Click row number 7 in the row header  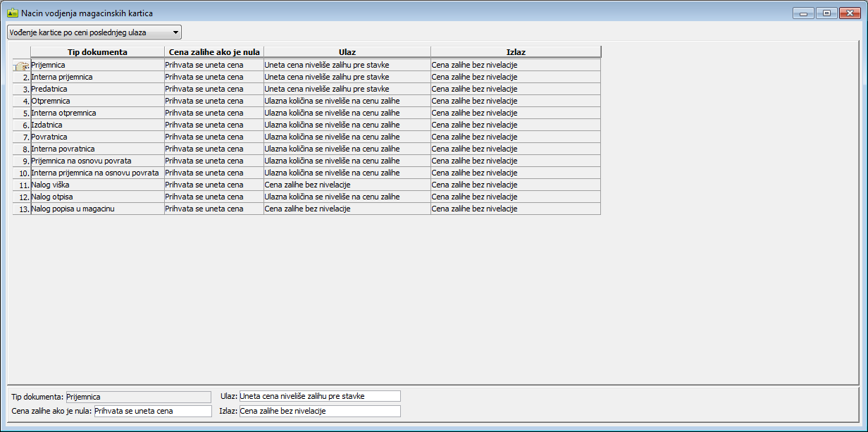pyautogui.click(x=22, y=137)
